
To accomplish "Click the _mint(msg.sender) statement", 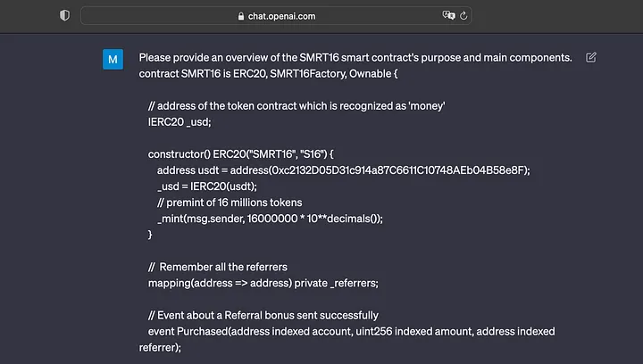I will [270, 219].
